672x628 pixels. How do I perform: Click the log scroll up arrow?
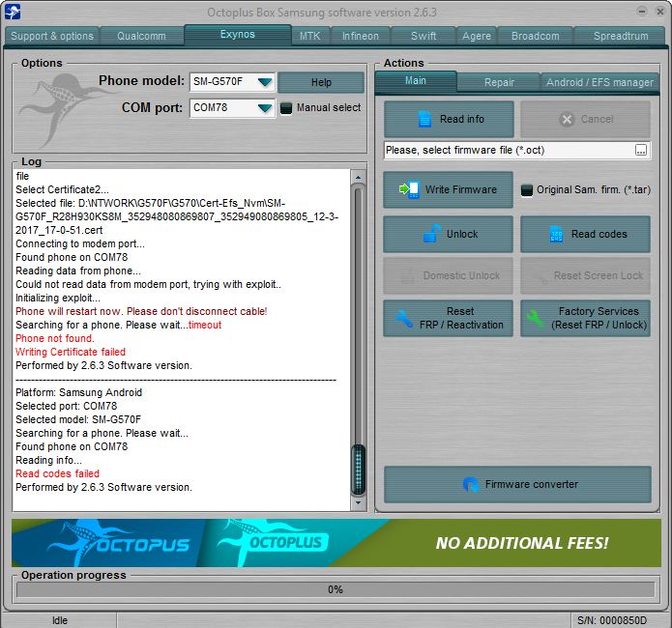[x=359, y=177]
